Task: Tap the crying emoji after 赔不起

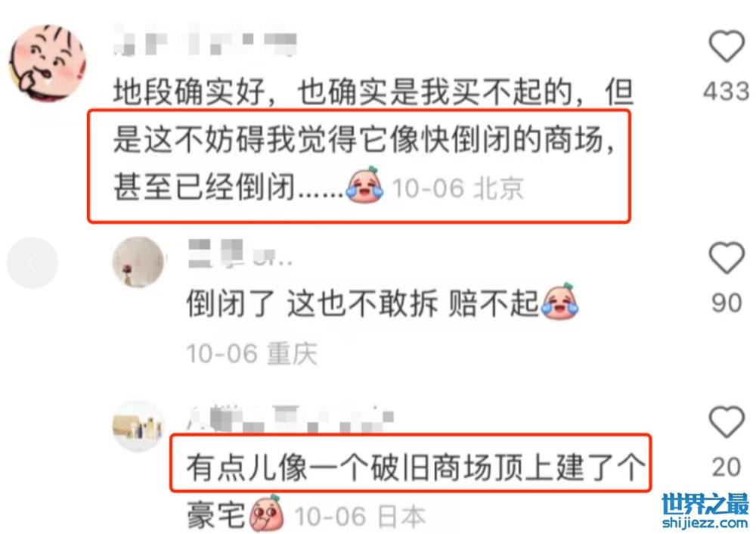Action: pyautogui.click(x=559, y=301)
